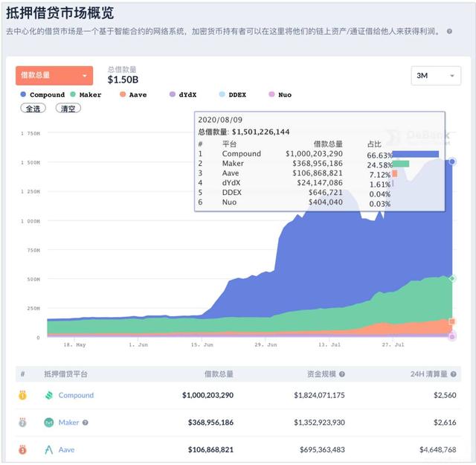This screenshot has height=465, width=476.
Task: Click the 27. Jul x-axis label
Action: tap(393, 345)
